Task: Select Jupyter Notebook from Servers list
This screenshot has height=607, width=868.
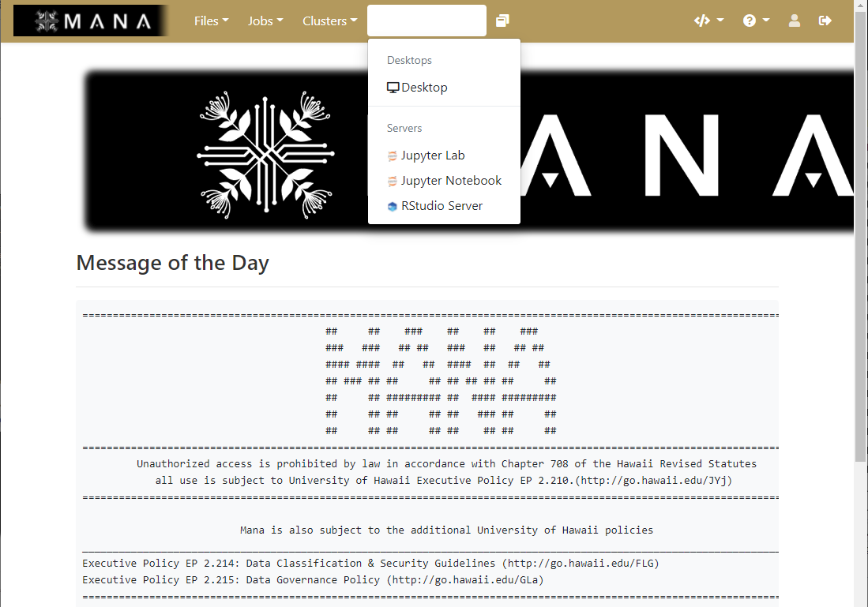Action: coord(444,181)
